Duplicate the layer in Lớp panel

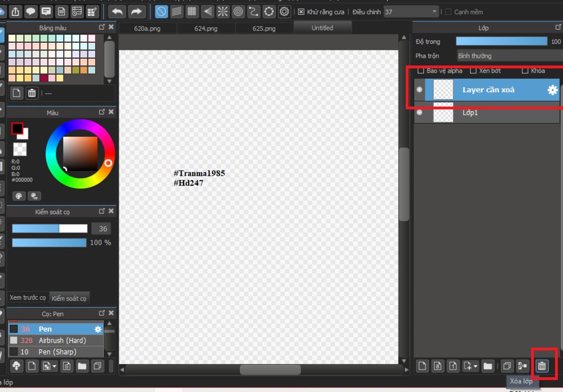point(507,366)
